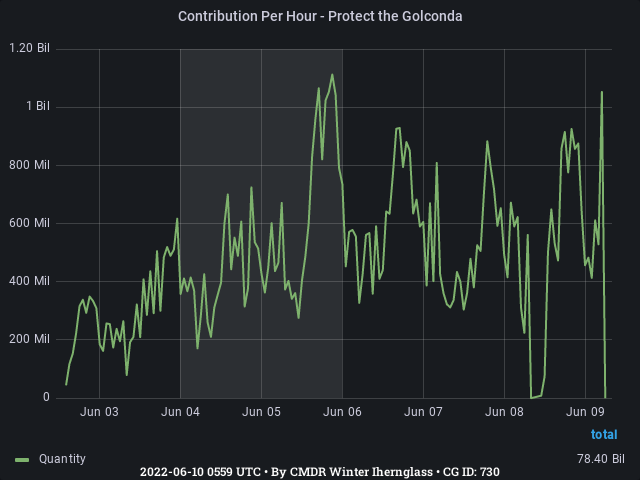
Task: Click the 800 Mil y-axis label
Action: pyautogui.click(x=29, y=165)
